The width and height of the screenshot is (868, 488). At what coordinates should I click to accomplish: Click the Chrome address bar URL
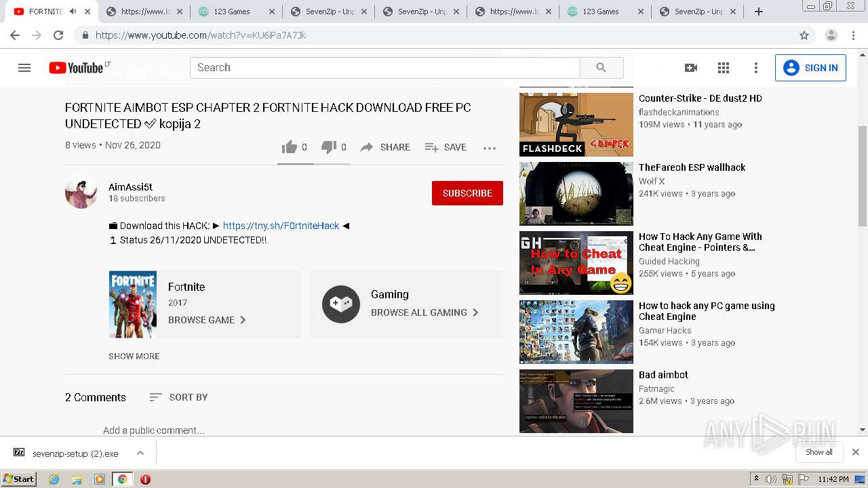click(x=201, y=35)
